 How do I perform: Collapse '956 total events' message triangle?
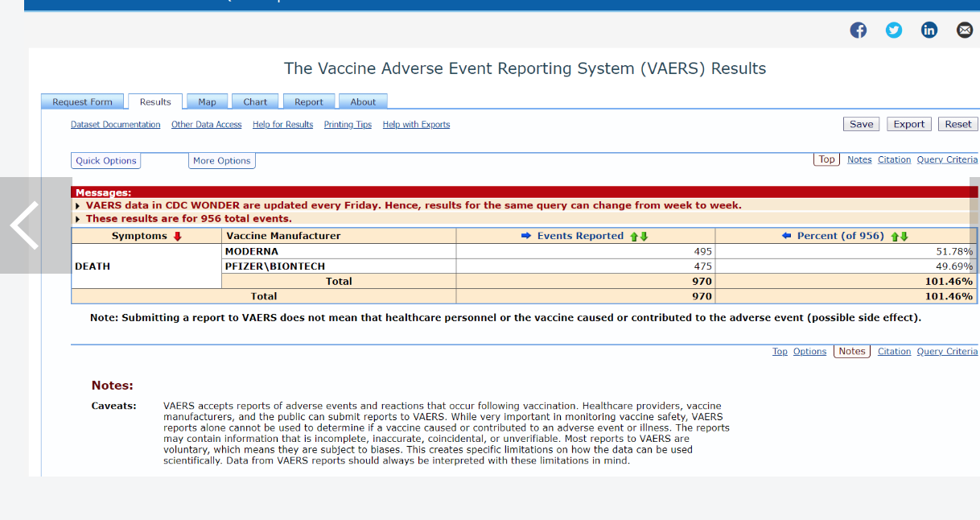(x=78, y=219)
